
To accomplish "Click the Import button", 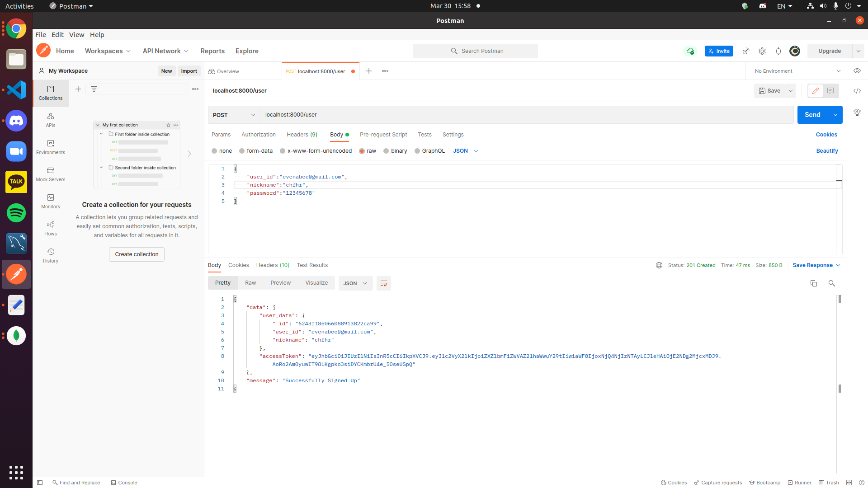I will pos(189,71).
